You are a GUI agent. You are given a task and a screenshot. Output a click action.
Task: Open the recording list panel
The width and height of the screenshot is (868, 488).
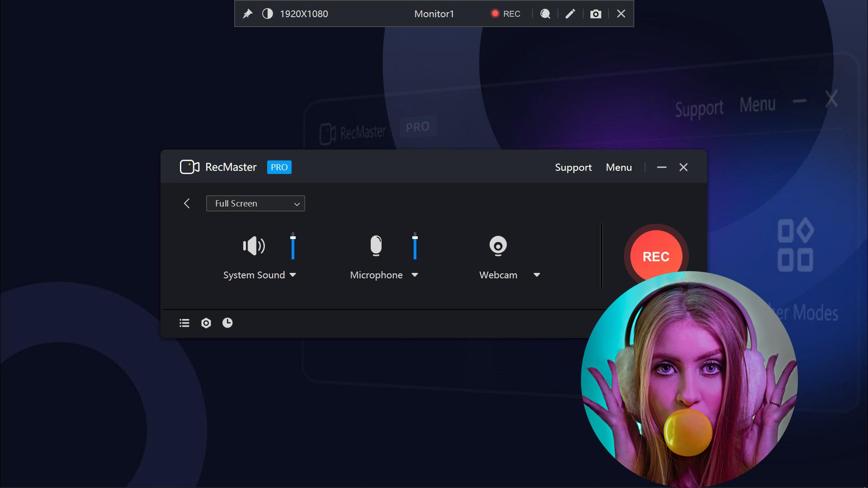[184, 323]
